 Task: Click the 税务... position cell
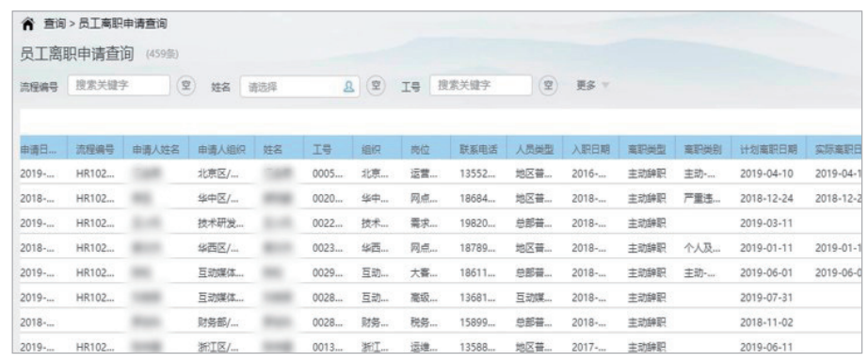tap(424, 322)
